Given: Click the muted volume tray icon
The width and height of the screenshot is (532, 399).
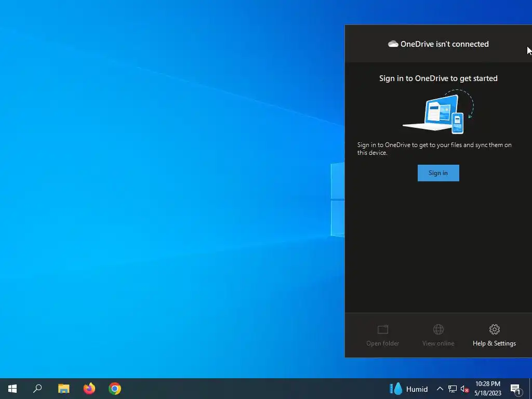Looking at the screenshot, I should [x=464, y=389].
